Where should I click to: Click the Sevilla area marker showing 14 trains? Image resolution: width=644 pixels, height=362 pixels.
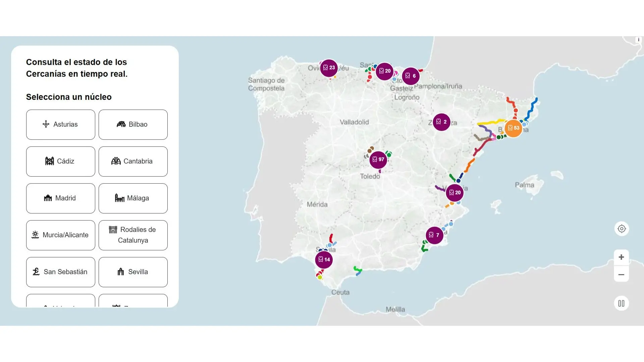323,259
